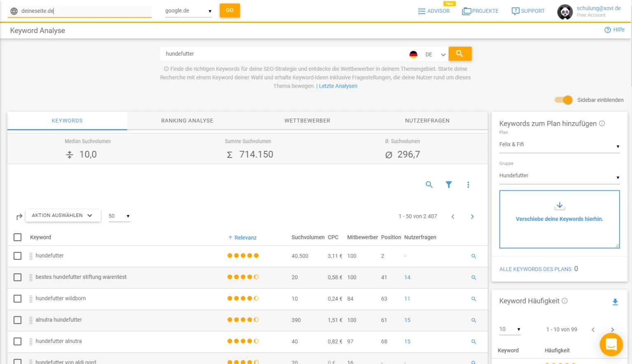This screenshot has height=364, width=632.
Task: Open the google.de search engine dropdown
Action: (188, 11)
